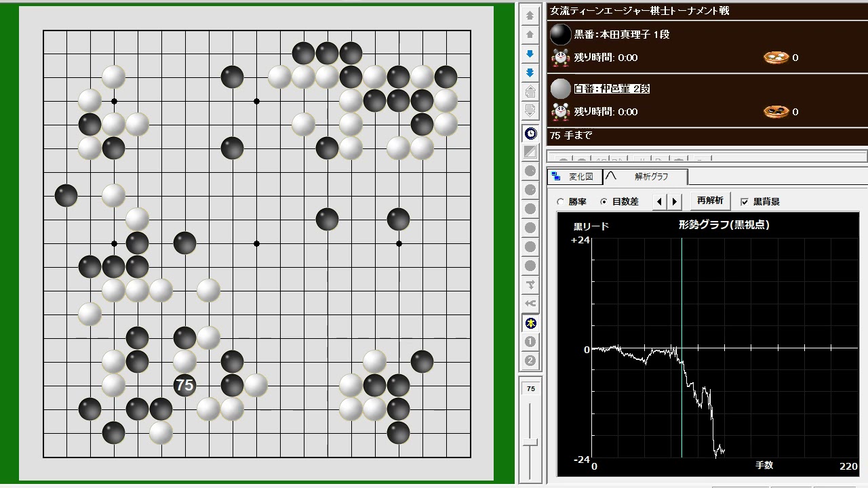Click the diagonal split square icon
Viewport: 868px width, 488px height.
(530, 152)
